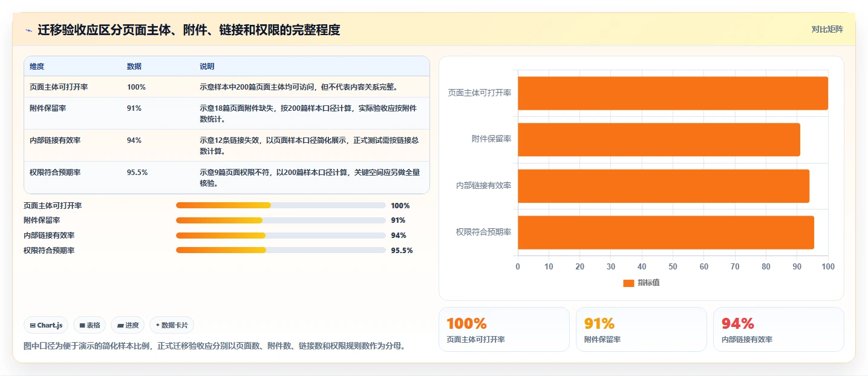Viewport: 868px width, 376px height.
Task: Click description starting 示意12条链接失效
Action: pos(309,146)
